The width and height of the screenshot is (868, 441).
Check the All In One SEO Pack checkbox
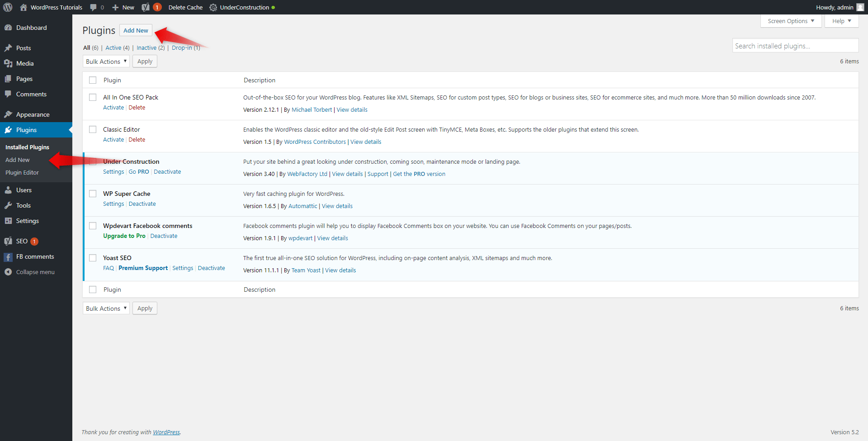[93, 97]
